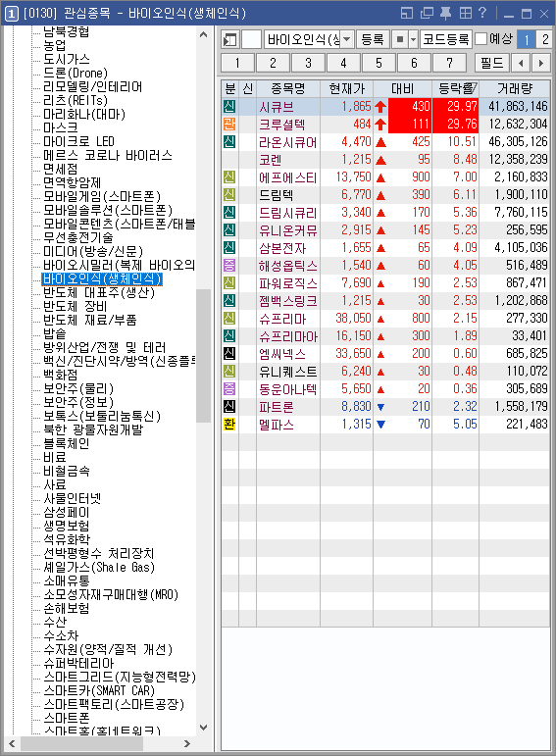Click the 종목명 column header
The height and width of the screenshot is (756, 556).
click(x=288, y=88)
